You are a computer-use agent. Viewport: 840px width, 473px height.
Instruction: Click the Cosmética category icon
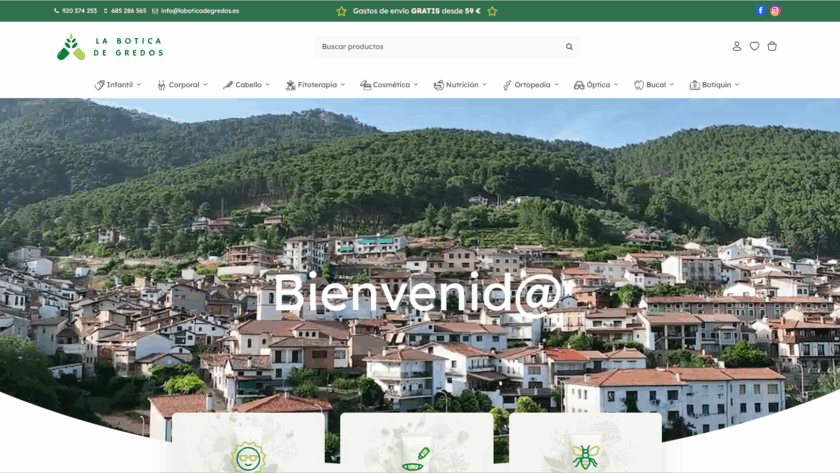(x=365, y=85)
